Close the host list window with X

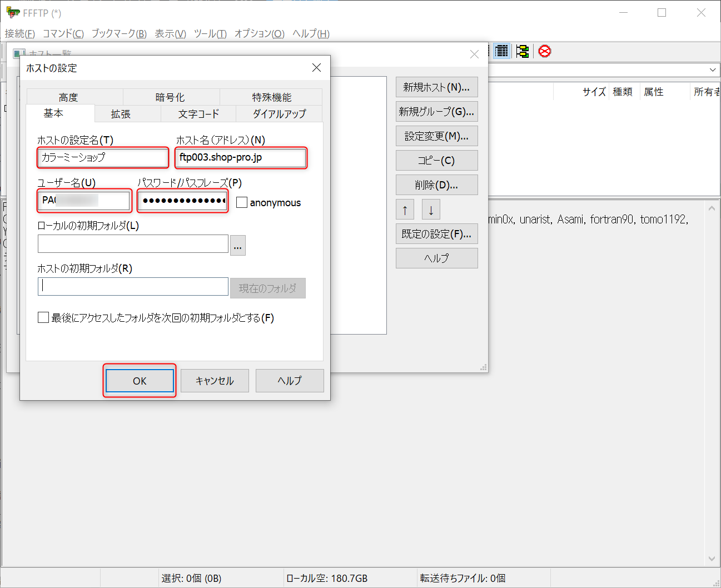474,54
